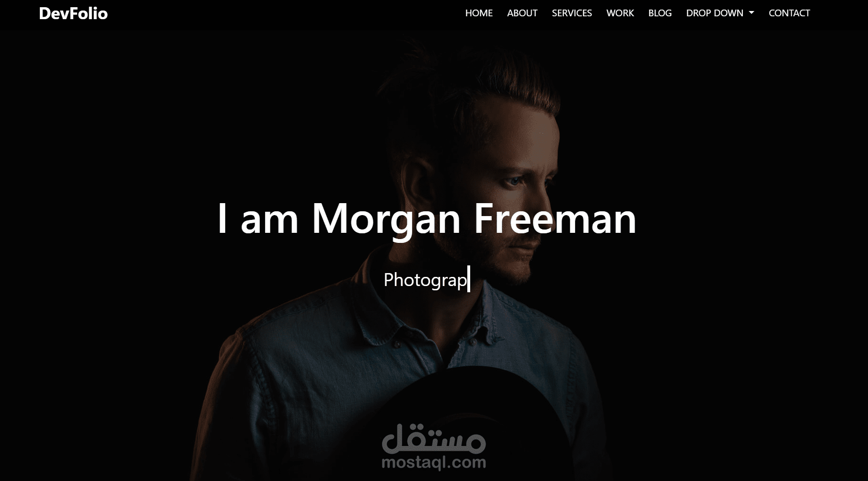This screenshot has width=868, height=481.
Task: Click the word Morgan in the heading
Action: point(386,220)
